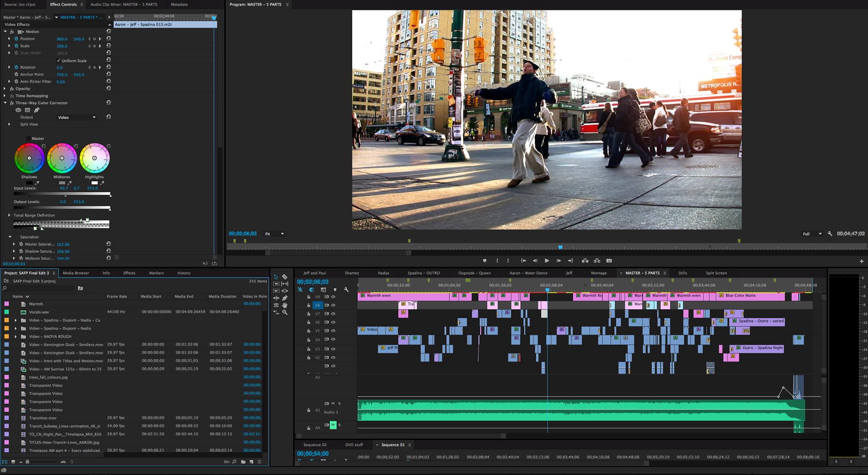868x475 pixels.
Task: Expand the Tonal Range Definition section
Action: click(x=9, y=215)
